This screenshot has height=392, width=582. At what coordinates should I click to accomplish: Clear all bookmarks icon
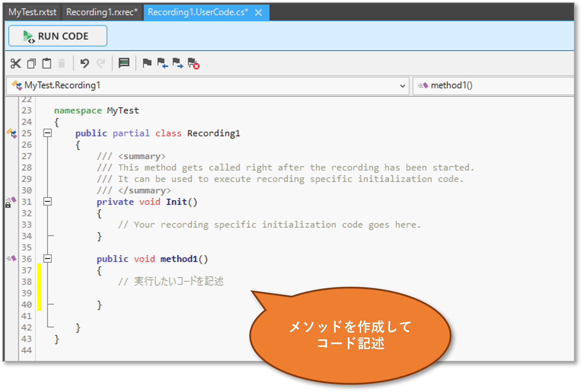click(x=193, y=63)
